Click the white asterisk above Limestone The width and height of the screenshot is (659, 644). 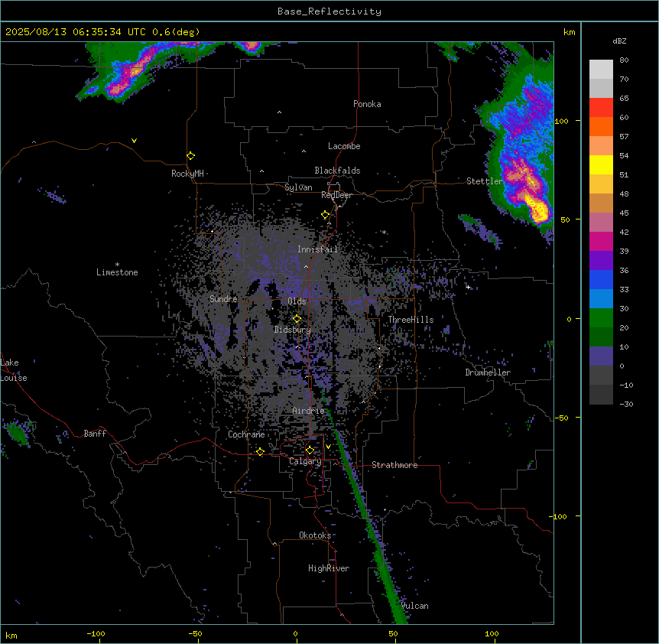(x=117, y=265)
